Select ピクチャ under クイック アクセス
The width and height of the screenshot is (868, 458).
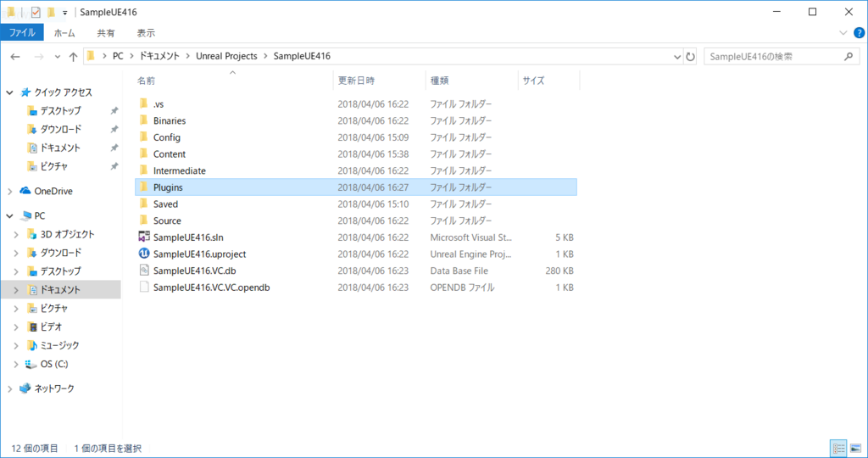point(53,166)
